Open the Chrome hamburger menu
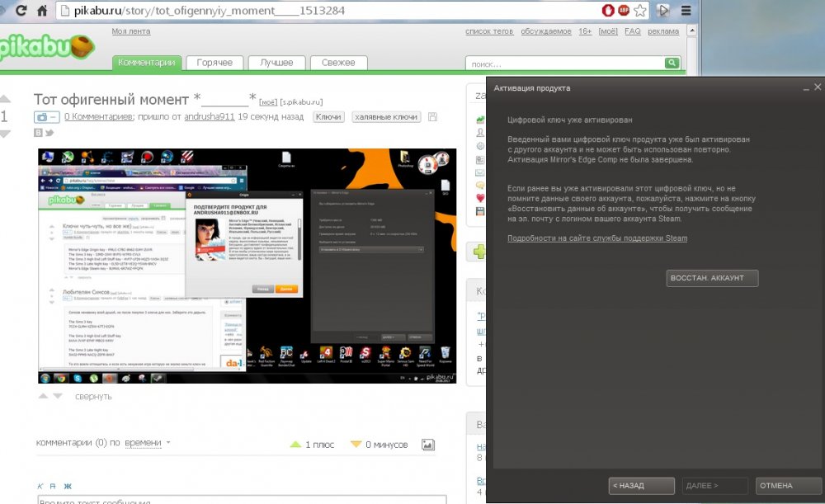The width and height of the screenshot is (825, 504). [686, 11]
